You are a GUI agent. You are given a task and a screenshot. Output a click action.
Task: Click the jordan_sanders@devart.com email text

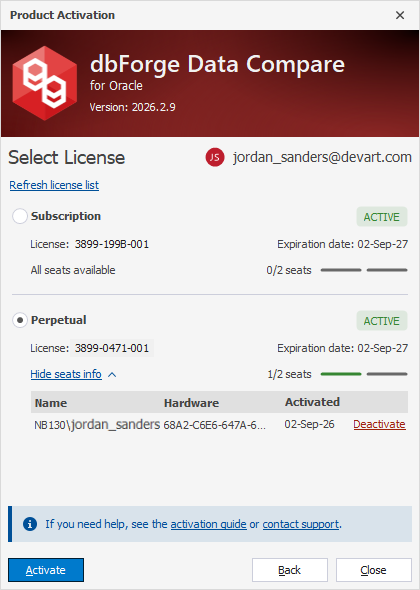[322, 157]
